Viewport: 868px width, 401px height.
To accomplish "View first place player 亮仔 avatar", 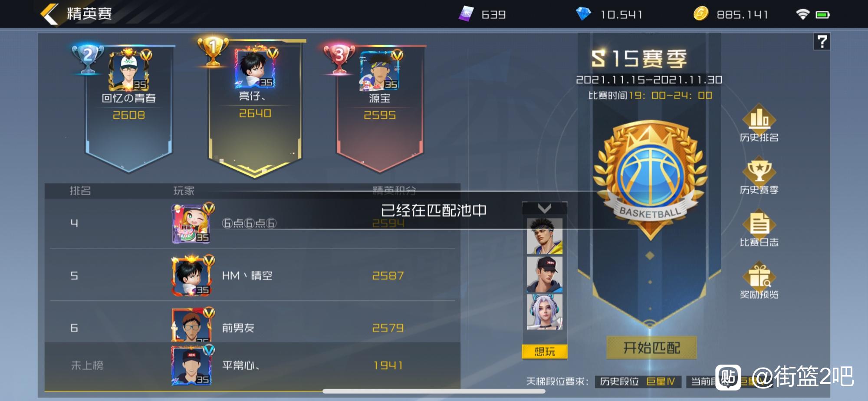I will [x=255, y=68].
